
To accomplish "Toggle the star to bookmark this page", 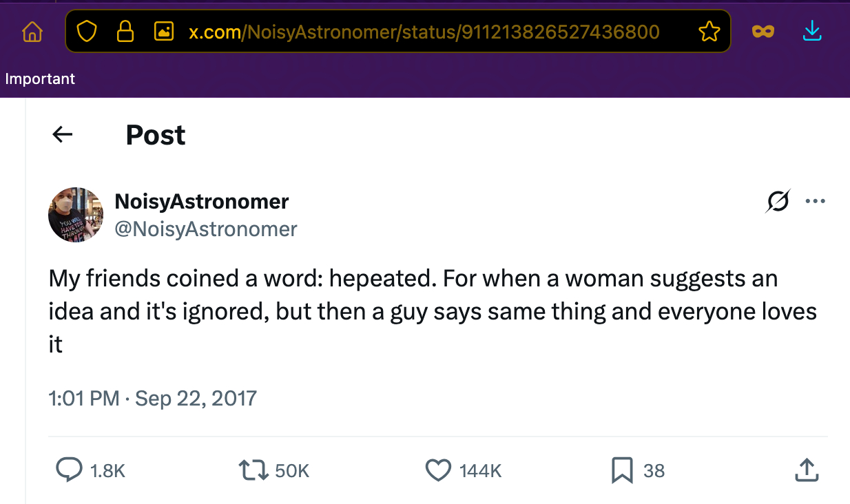I will pos(709,32).
